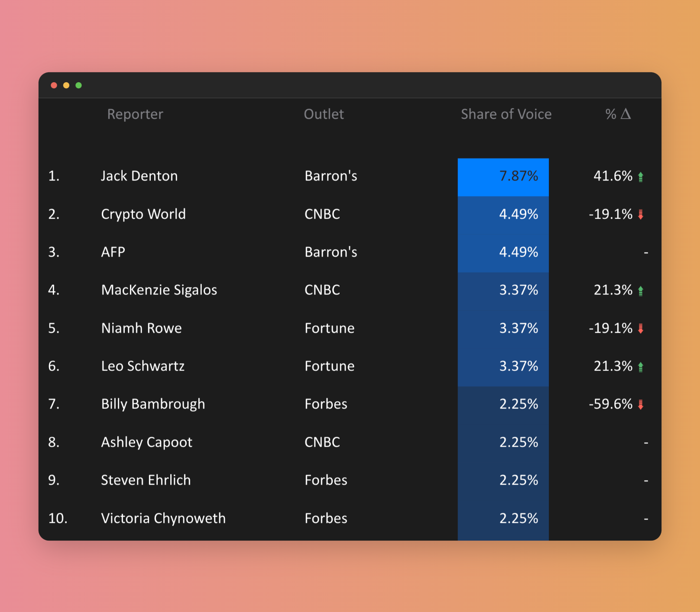Sort by the Outlet column header
Viewport: 700px width, 612px height.
click(x=324, y=114)
